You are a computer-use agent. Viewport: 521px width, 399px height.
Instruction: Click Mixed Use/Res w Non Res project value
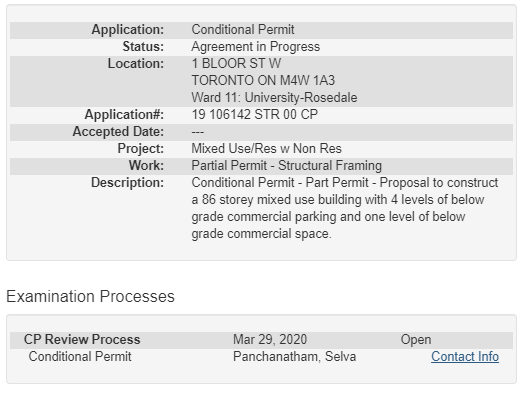(266, 148)
